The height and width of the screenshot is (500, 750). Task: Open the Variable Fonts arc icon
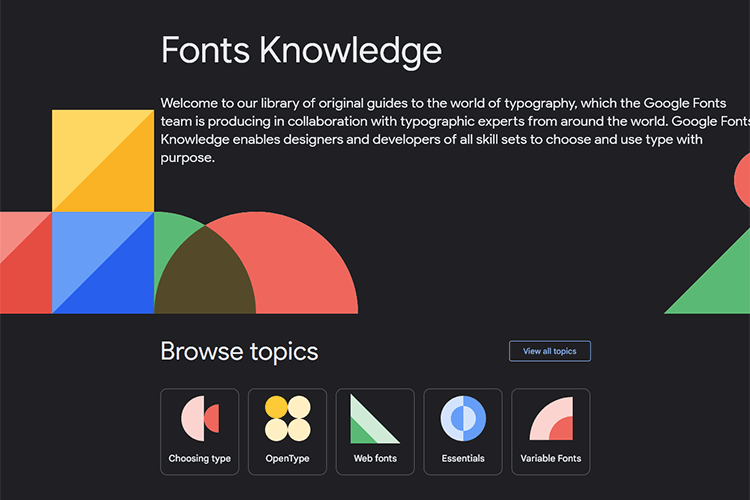(x=550, y=418)
